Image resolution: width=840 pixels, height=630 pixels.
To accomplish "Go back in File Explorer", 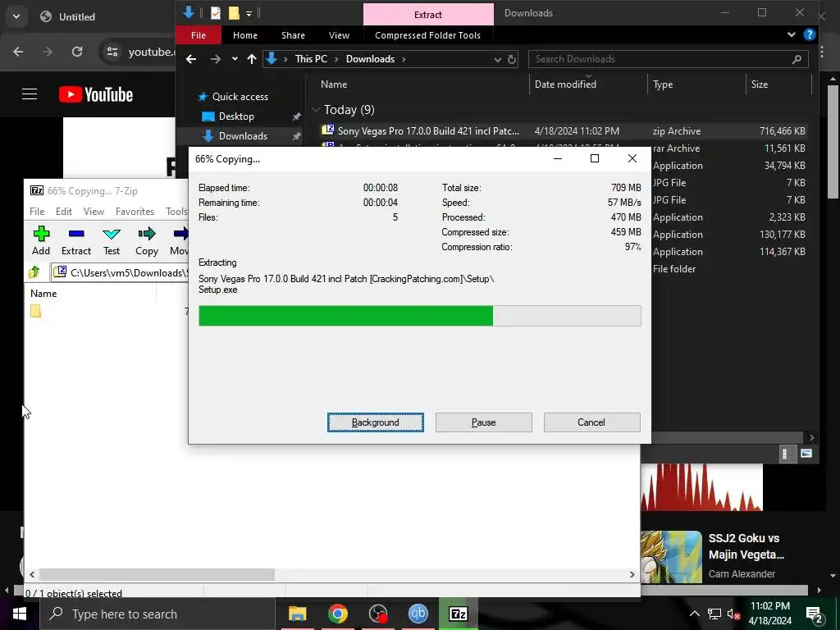I will pos(191,59).
